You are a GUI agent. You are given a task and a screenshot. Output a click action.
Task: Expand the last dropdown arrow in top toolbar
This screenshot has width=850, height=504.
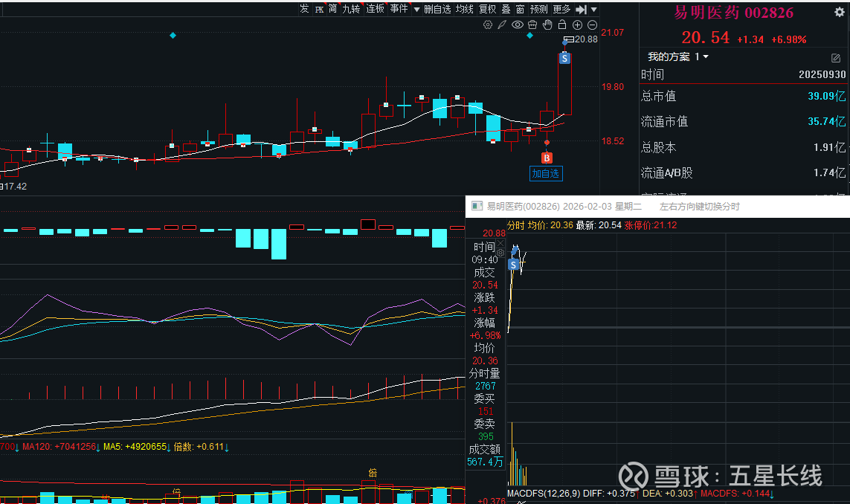tap(594, 10)
